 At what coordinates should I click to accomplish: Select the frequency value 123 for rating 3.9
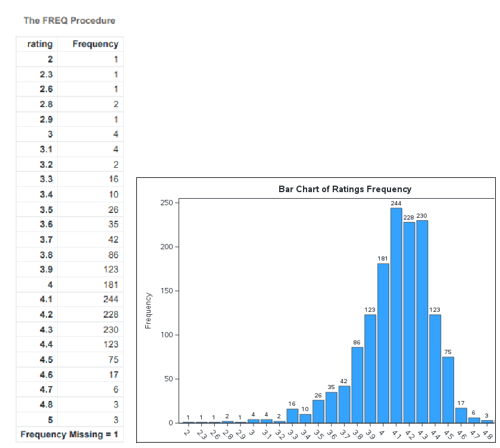pos(111,269)
